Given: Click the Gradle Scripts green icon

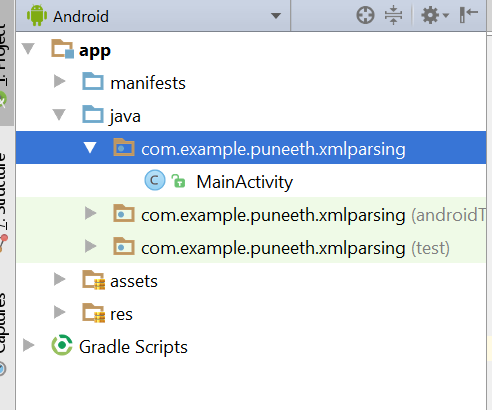Looking at the screenshot, I should 62,345.
